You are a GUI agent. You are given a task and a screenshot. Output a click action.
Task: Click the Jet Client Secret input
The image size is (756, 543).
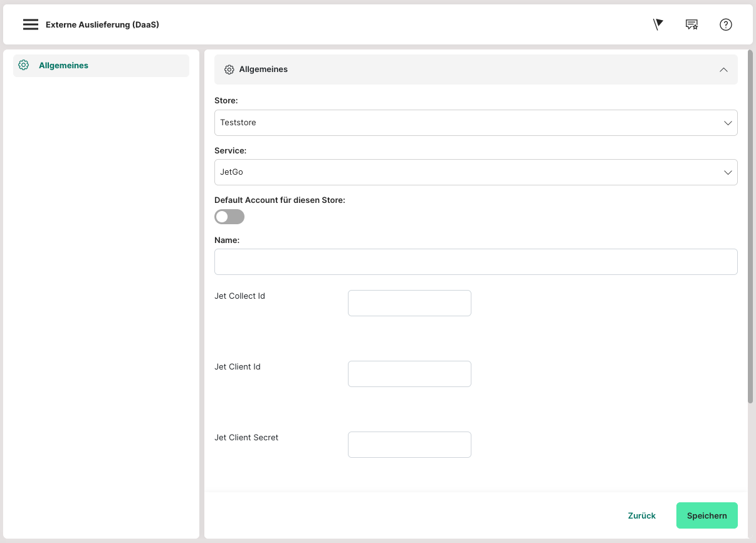[409, 445]
